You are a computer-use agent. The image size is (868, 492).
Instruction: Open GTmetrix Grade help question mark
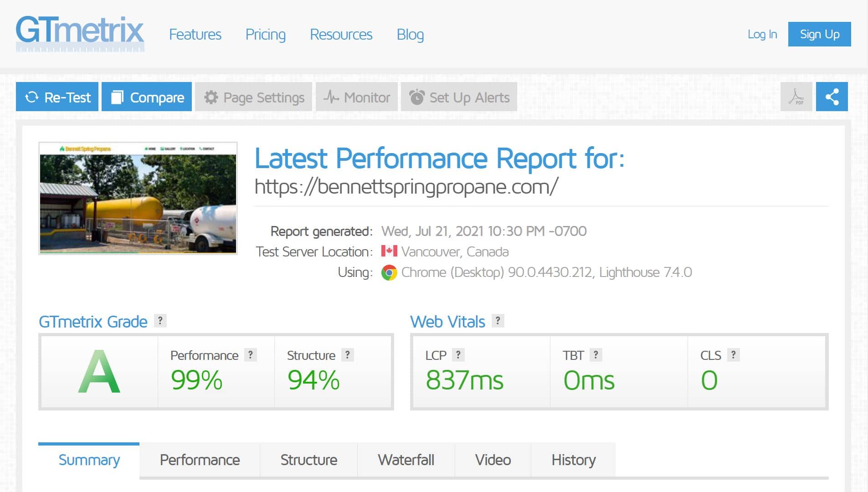pyautogui.click(x=160, y=321)
